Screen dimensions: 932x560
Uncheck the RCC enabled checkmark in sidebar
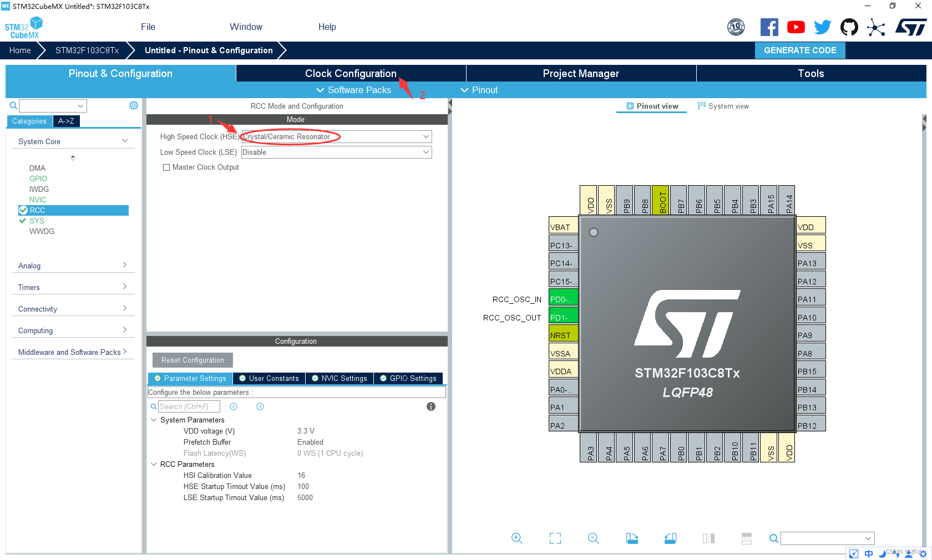tap(23, 210)
